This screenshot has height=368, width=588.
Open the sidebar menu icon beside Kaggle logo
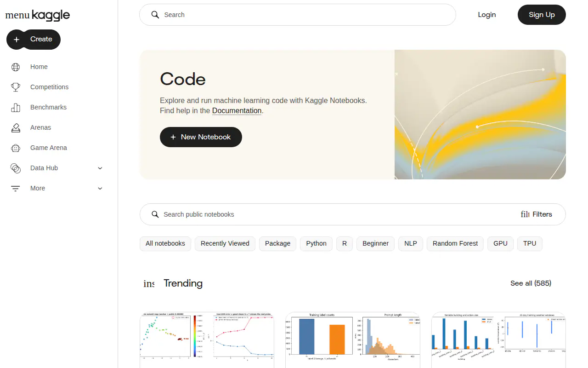(17, 15)
